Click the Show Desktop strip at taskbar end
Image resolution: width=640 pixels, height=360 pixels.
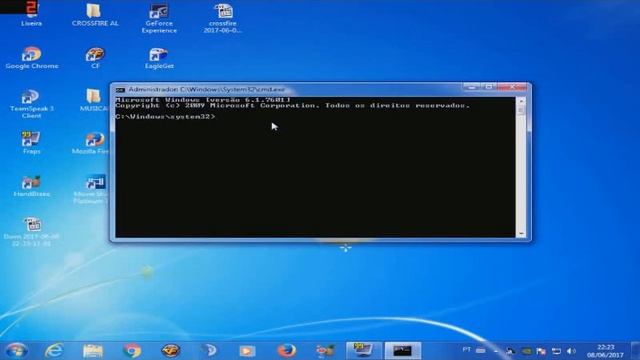pos(635,351)
